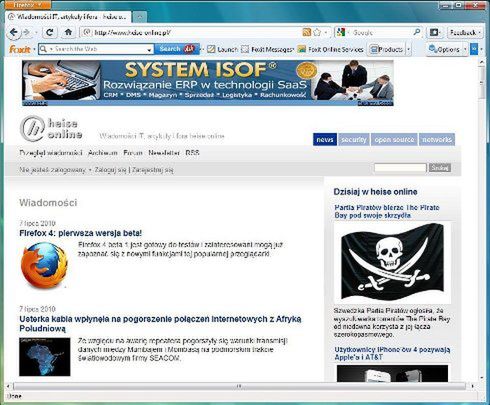Click the horizontal scrollbar right arrow
490x405 pixels.
472,386
